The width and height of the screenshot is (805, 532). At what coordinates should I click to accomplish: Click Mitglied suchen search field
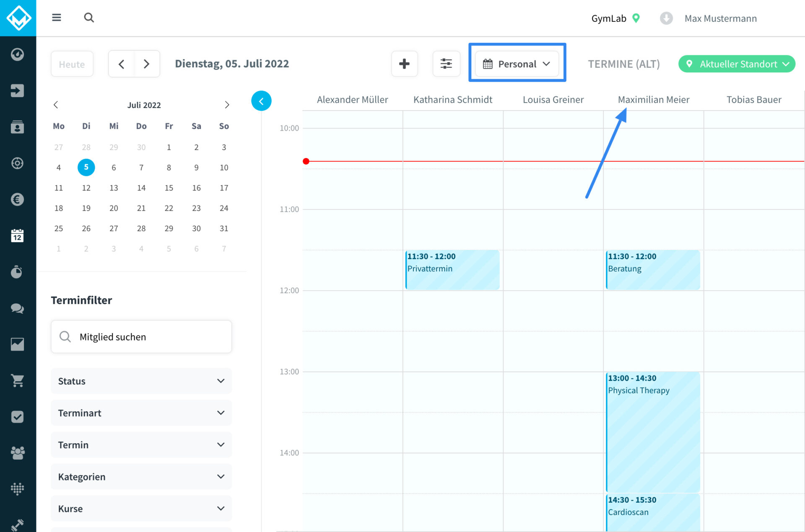141,337
